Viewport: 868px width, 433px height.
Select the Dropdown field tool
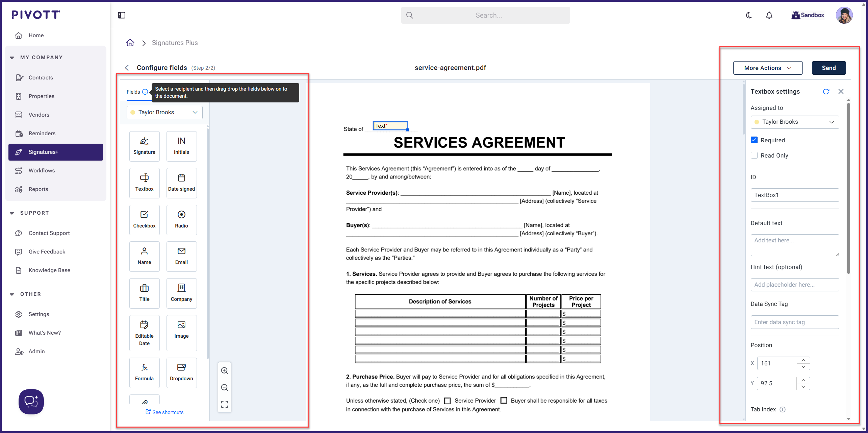coord(181,372)
